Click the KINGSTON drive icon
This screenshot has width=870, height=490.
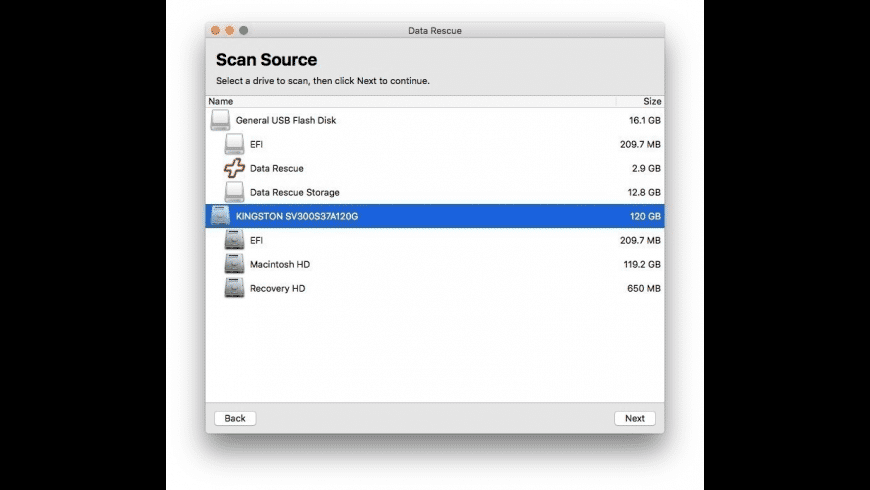(x=220, y=216)
